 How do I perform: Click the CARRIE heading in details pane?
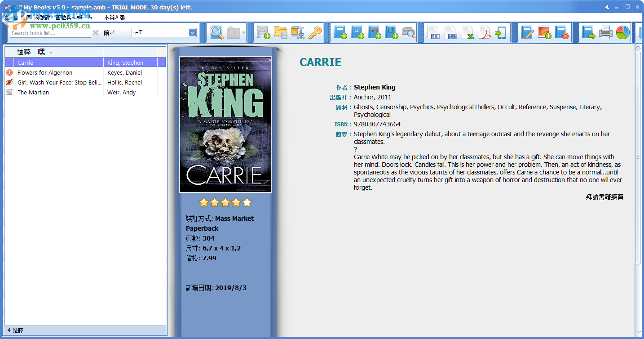(x=320, y=62)
